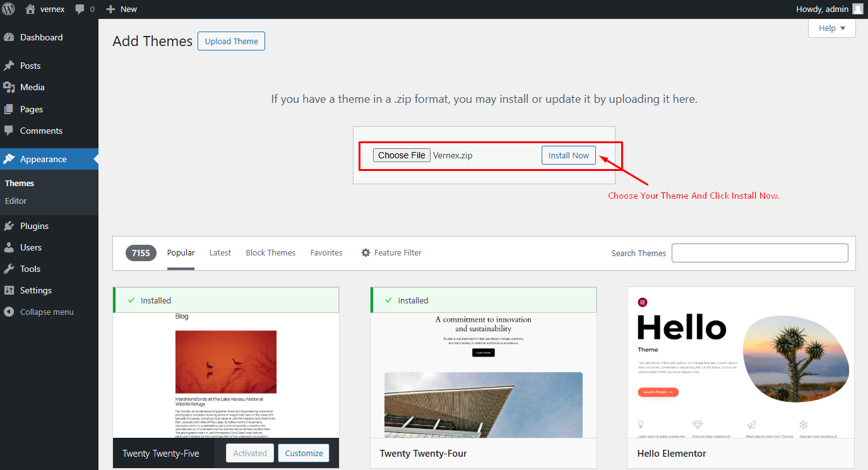Switch to the Latest tab
The width and height of the screenshot is (868, 470).
tap(220, 252)
